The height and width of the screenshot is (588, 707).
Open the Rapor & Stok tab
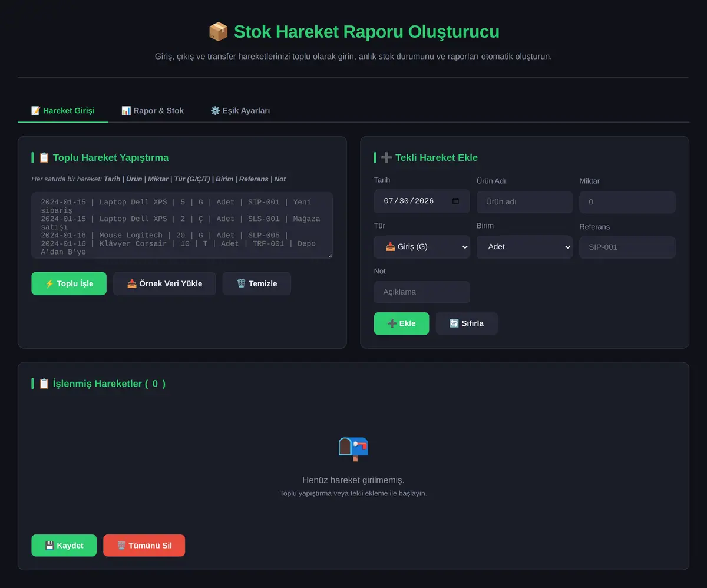pyautogui.click(x=153, y=111)
